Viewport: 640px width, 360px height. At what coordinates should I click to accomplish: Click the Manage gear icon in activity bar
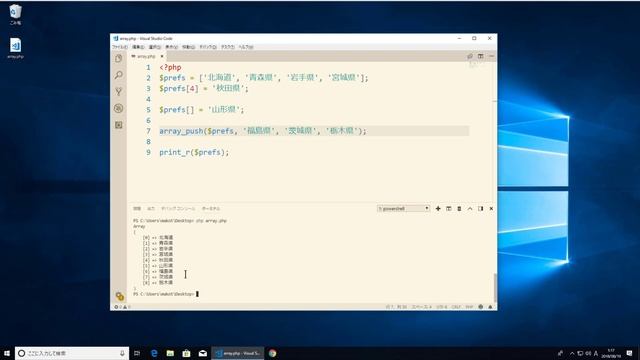coord(119,296)
